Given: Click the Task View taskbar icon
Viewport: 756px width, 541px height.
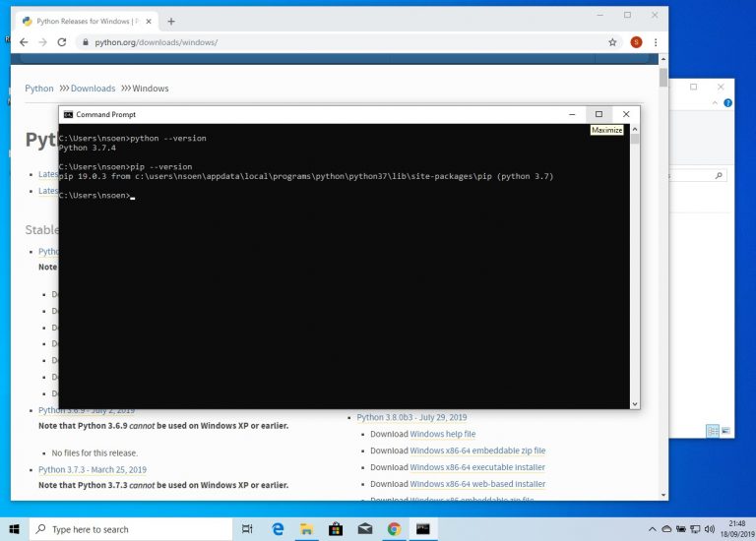Looking at the screenshot, I should click(247, 529).
